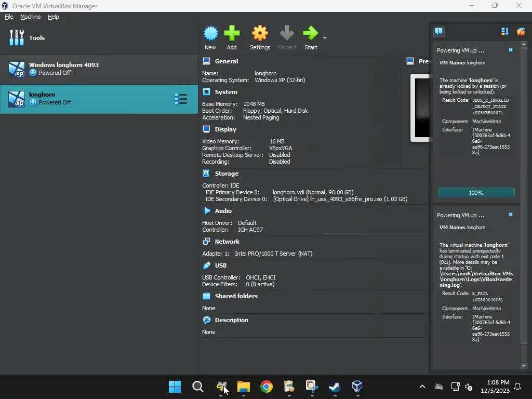Select the longhorn virtual machine entry
Image resolution: width=532 pixels, height=399 pixels.
tap(99, 99)
